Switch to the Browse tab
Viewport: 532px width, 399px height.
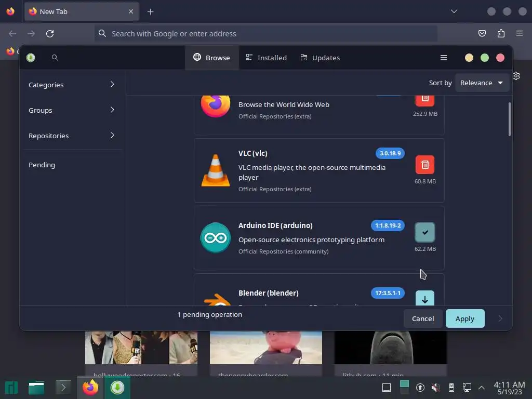[x=212, y=58]
